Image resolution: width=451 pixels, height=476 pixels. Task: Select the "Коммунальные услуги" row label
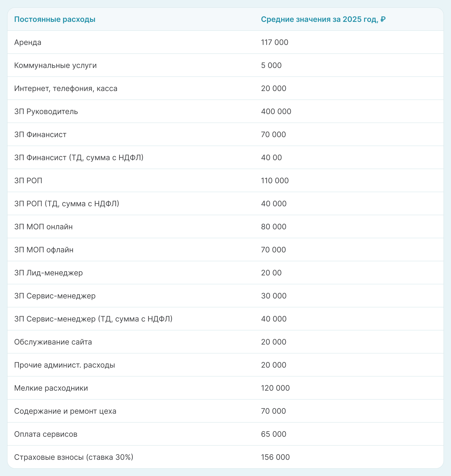(x=55, y=65)
